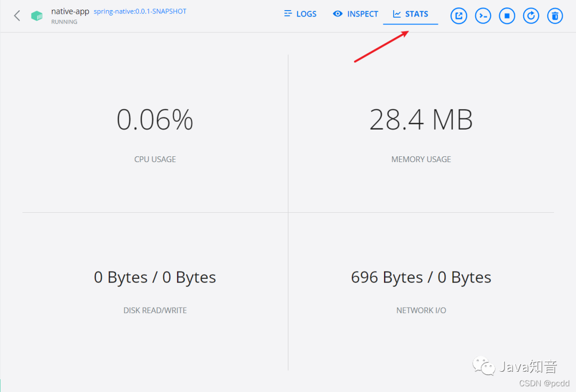The image size is (576, 392).
Task: Go back using the left chevron arrow
Action: coord(17,16)
